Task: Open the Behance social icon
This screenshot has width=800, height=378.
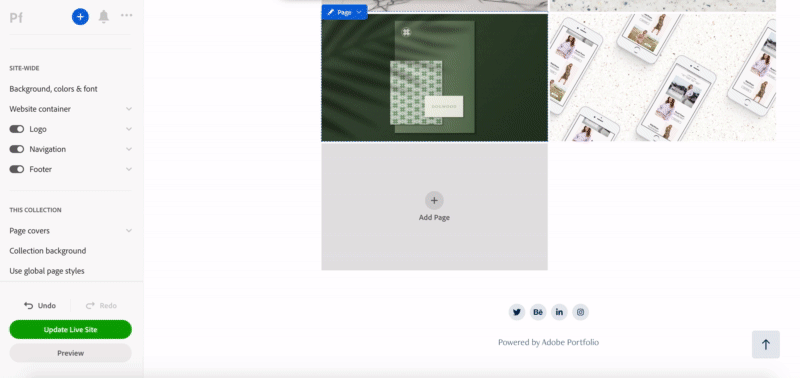Action: tap(538, 312)
